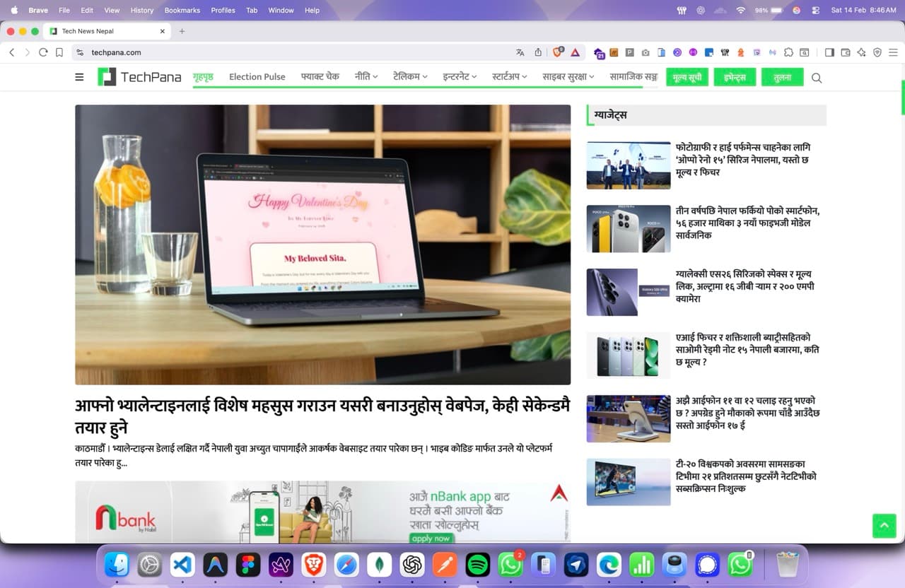The width and height of the screenshot is (905, 588).
Task: Open Spotify from the Dock
Action: tap(478, 565)
